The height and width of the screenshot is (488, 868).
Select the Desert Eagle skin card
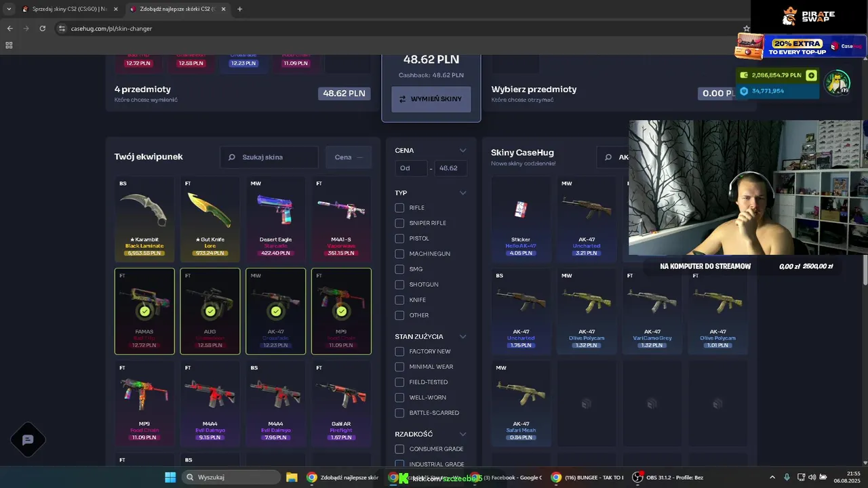pyautogui.click(x=276, y=219)
